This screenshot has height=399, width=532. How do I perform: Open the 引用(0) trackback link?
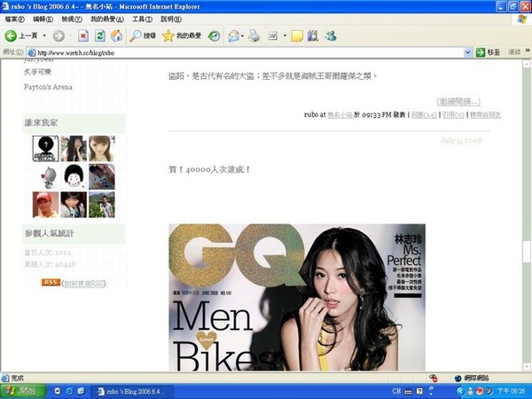click(x=453, y=115)
